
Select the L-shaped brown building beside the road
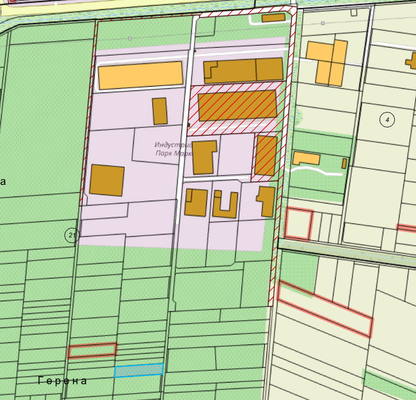(204, 157)
